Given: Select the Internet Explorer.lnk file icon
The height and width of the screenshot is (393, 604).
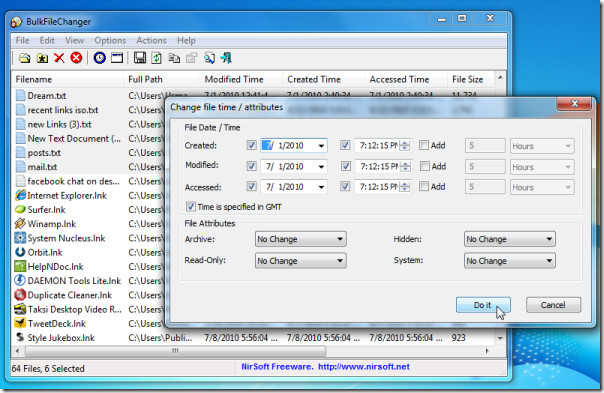Looking at the screenshot, I should click(20, 195).
